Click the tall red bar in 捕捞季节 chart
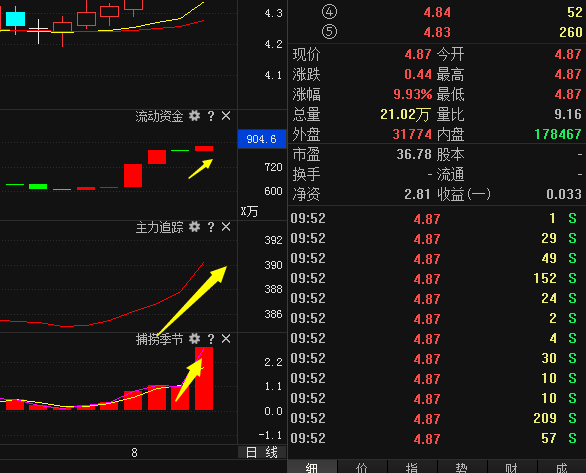Viewport: 586px width, 473px height. pyautogui.click(x=204, y=378)
